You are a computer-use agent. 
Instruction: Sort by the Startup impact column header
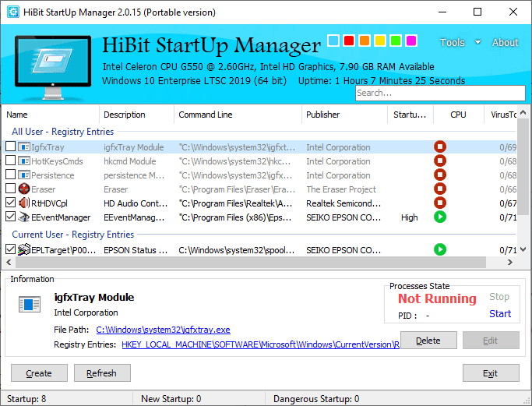pos(410,115)
